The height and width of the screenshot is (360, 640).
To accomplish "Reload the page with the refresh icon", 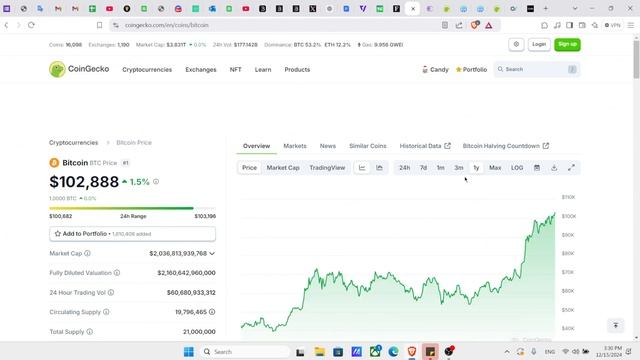I will coord(31,25).
